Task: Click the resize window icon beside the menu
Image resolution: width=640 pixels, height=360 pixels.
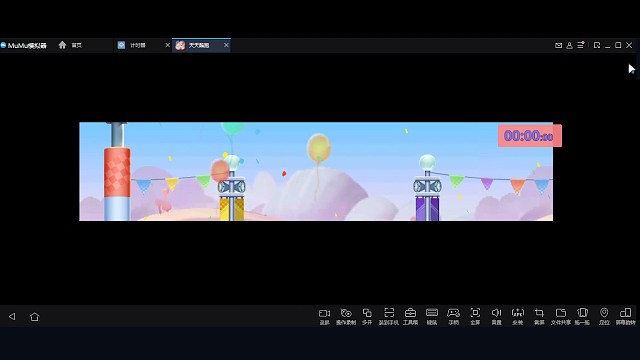Action: 597,45
